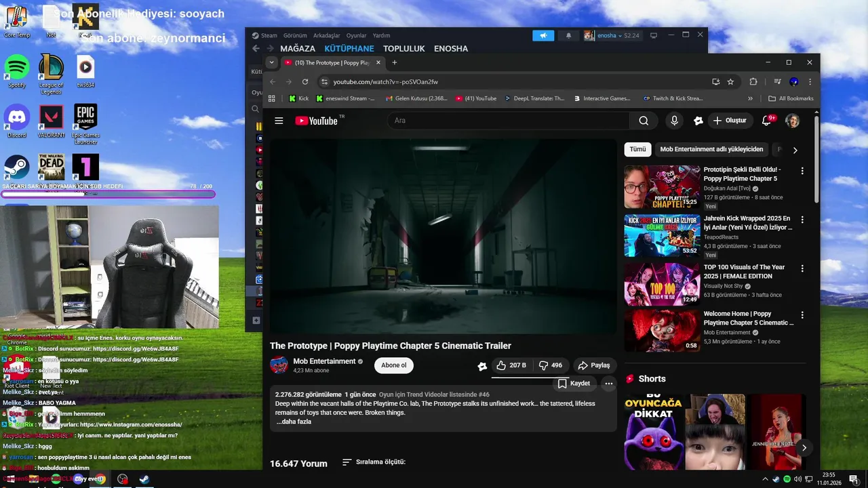Click OBS icon in the taskbar

click(122, 479)
